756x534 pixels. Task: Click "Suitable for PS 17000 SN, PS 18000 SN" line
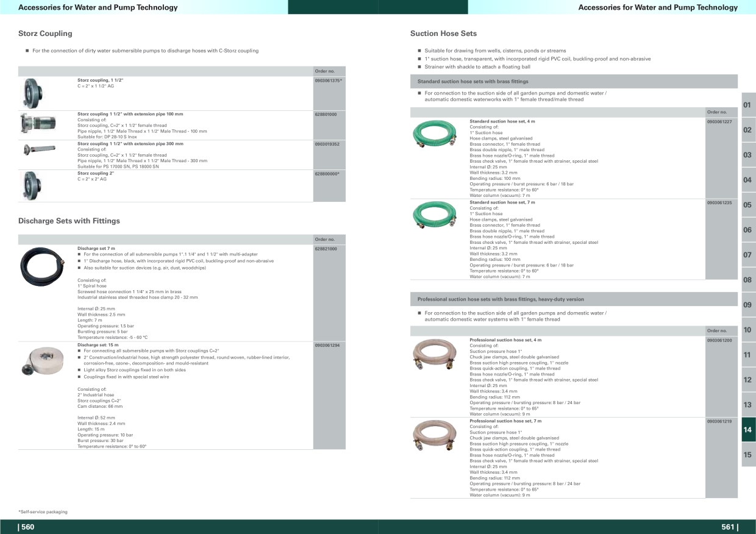118,166
